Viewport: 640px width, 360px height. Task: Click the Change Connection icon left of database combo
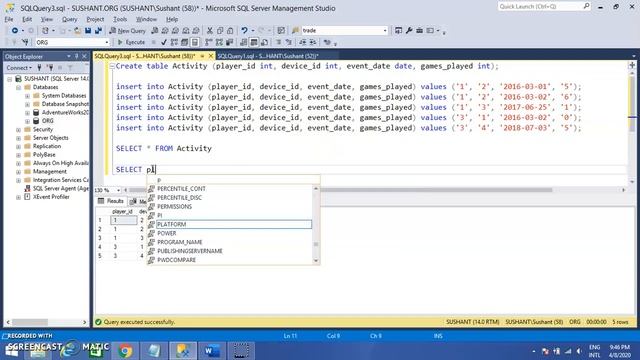(25, 42)
